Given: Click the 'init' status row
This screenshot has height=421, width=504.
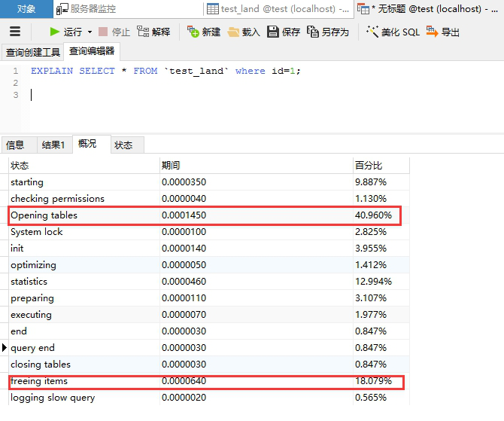Looking at the screenshot, I should pyautogui.click(x=209, y=249).
